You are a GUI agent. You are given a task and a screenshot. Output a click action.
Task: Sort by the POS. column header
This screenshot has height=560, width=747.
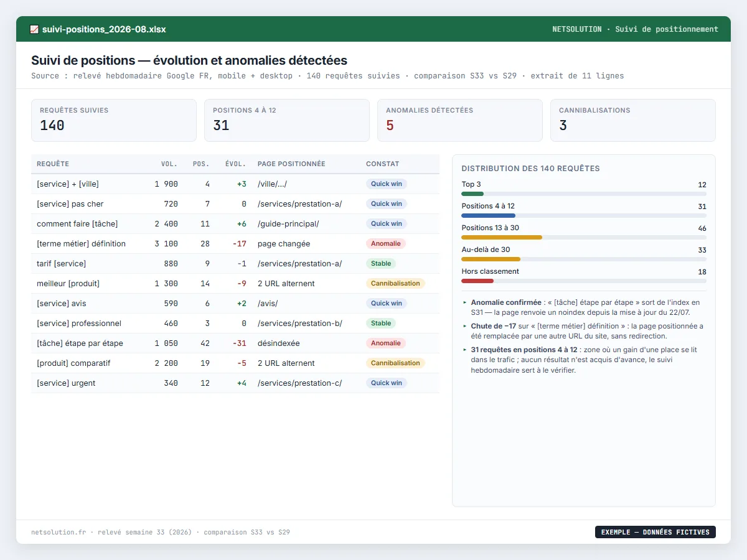201,164
